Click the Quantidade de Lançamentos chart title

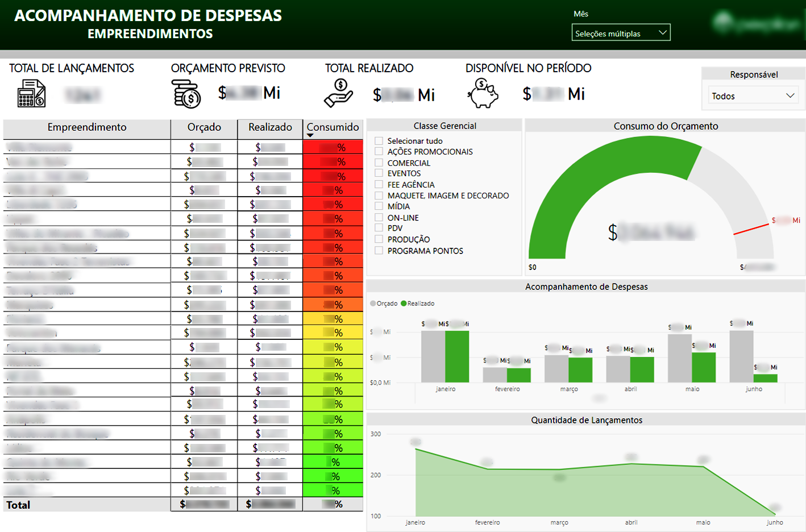(x=587, y=420)
